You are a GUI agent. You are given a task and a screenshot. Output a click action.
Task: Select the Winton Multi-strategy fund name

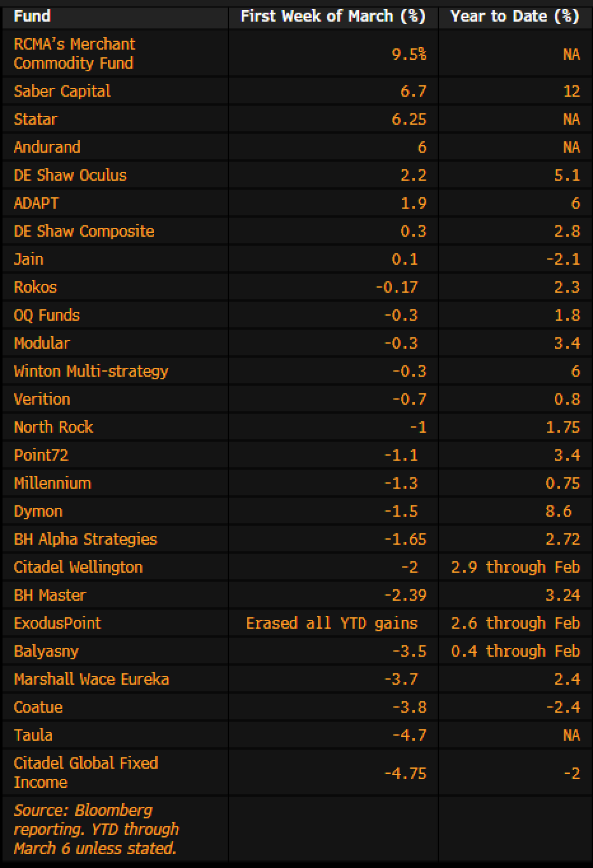(x=91, y=371)
